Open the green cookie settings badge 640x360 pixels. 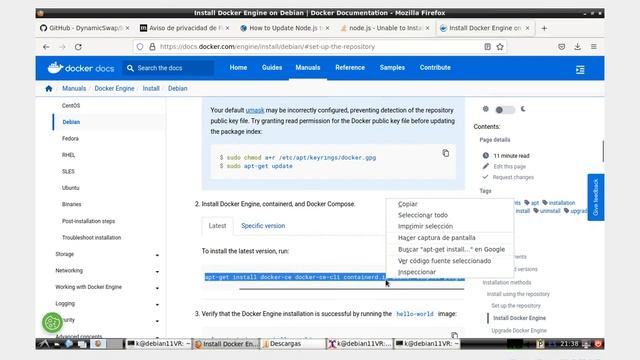pos(52,323)
